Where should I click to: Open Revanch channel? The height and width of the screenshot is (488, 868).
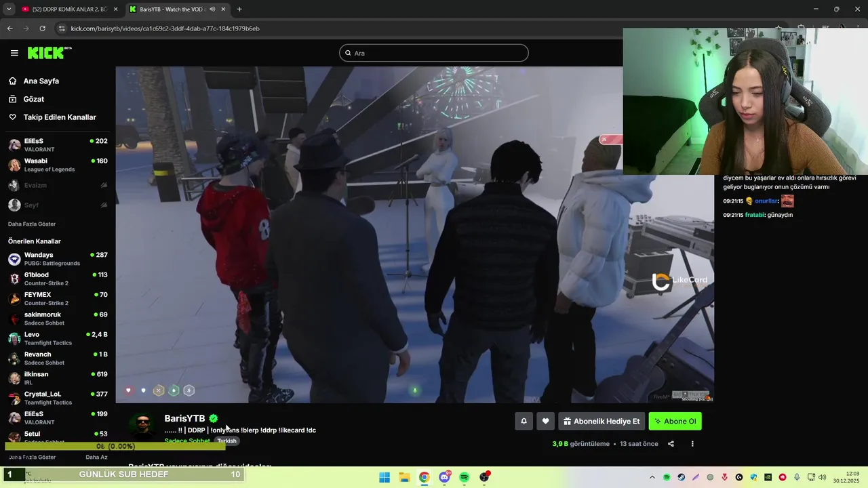click(x=58, y=358)
